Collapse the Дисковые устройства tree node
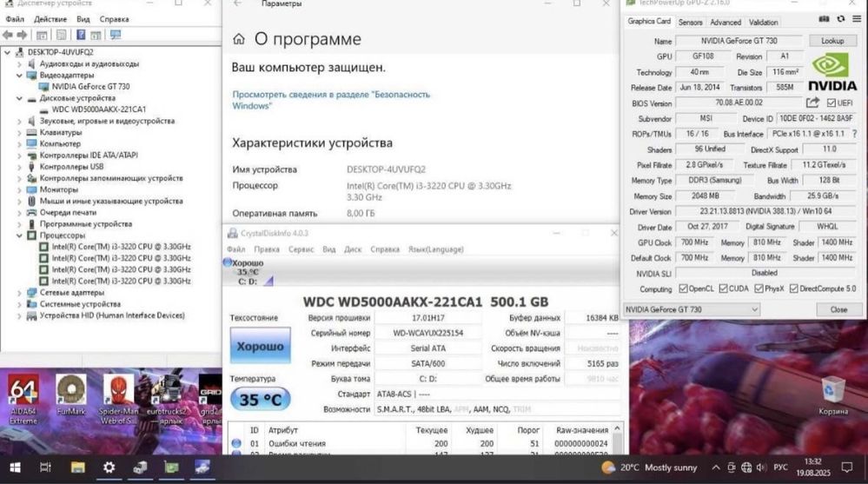The image size is (868, 484). click(19, 98)
